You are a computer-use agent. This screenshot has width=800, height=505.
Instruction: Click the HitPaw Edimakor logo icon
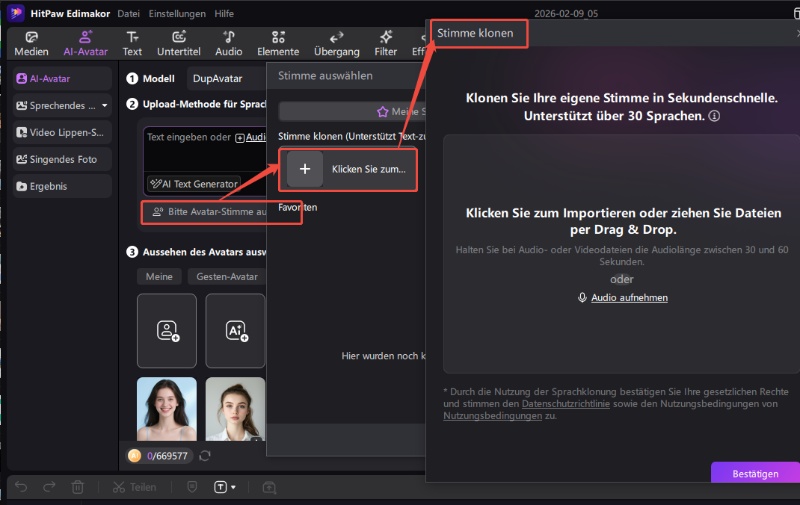tap(16, 13)
